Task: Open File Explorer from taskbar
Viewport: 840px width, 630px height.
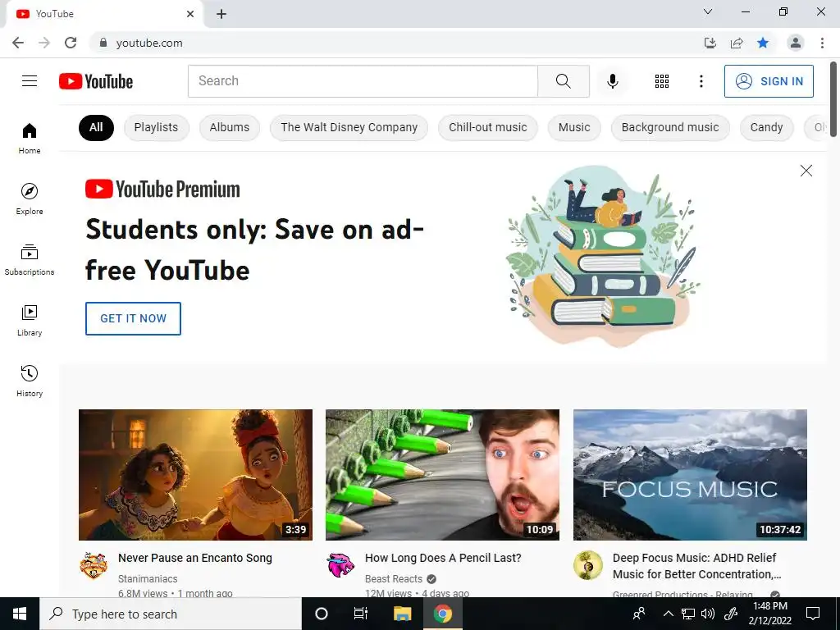Action: pos(402,614)
